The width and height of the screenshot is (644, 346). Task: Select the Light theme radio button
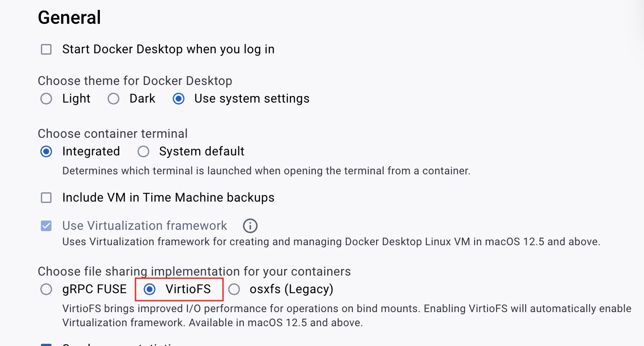46,99
